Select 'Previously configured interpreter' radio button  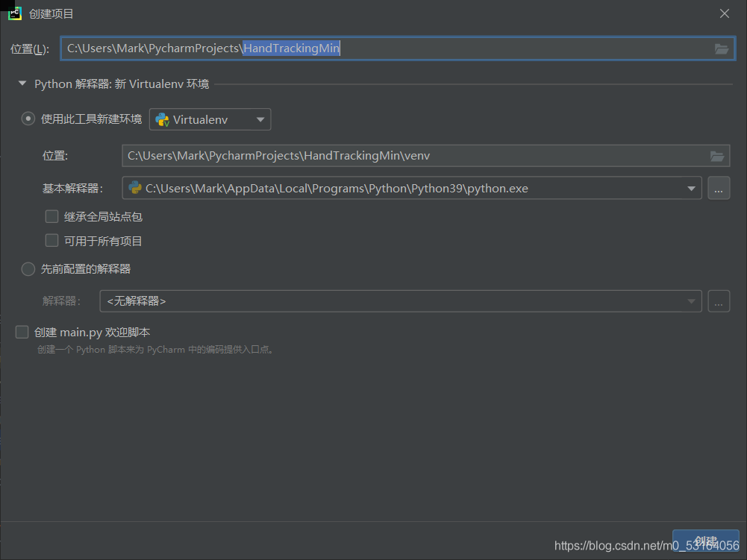(x=28, y=269)
